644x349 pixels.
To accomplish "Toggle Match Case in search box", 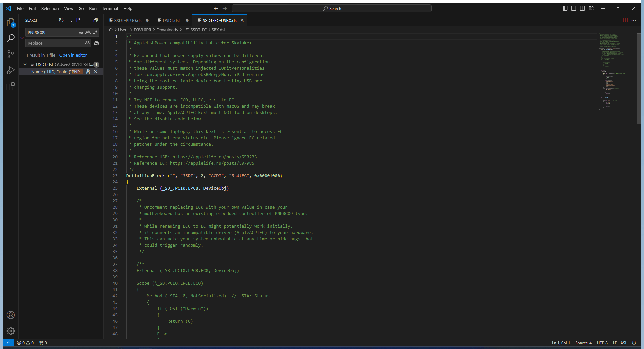I will 81,32.
